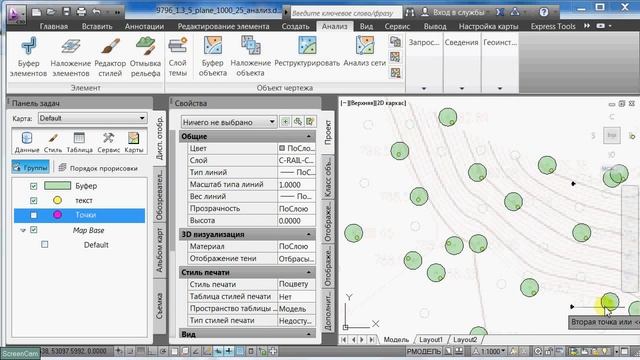Open the Карта Default dropdown
Viewport: 640px width, 360px height.
pos(92,118)
